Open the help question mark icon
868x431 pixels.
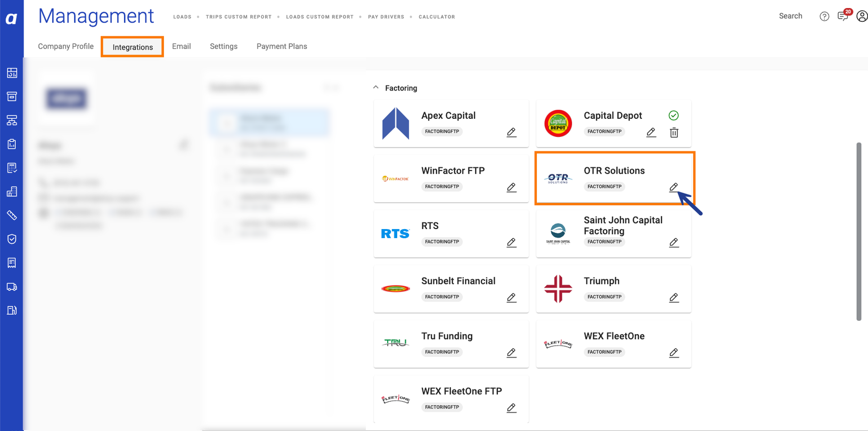824,17
